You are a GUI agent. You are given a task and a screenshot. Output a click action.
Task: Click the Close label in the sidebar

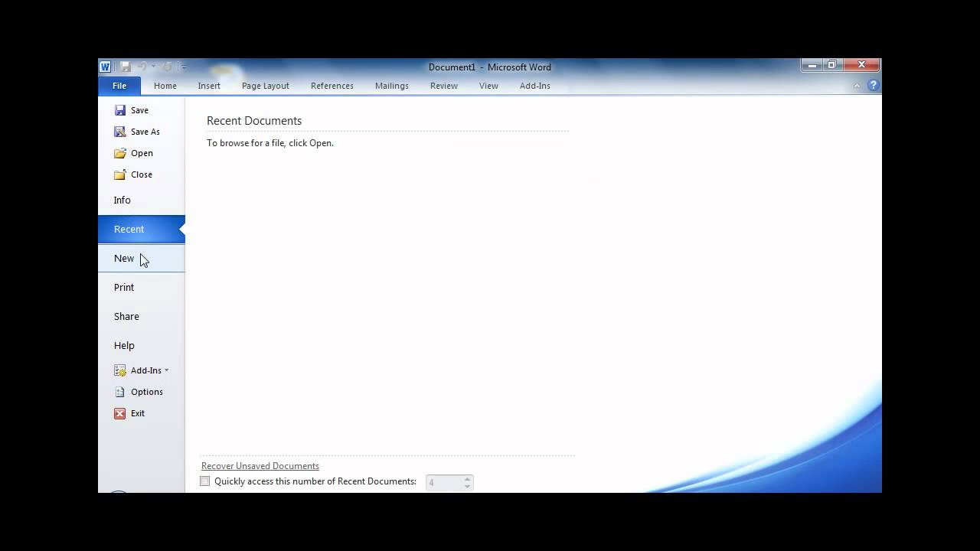(142, 174)
